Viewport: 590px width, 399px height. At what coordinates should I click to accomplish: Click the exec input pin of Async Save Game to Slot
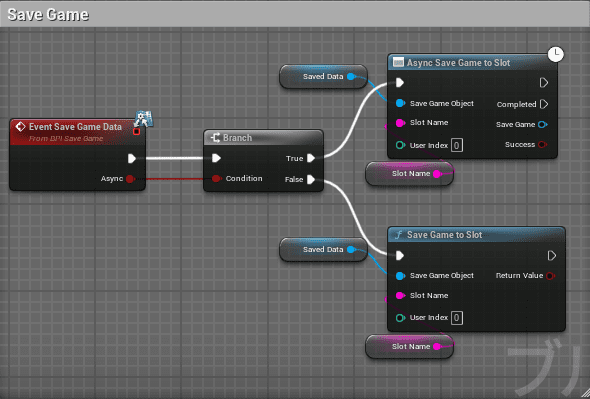400,82
